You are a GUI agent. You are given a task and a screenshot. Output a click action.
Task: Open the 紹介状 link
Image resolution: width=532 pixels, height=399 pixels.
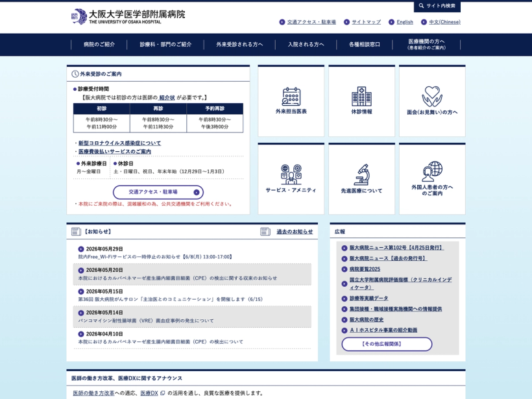pyautogui.click(x=167, y=98)
